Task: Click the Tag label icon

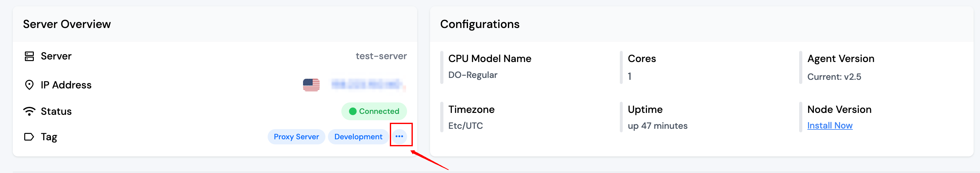Action: 29,136
